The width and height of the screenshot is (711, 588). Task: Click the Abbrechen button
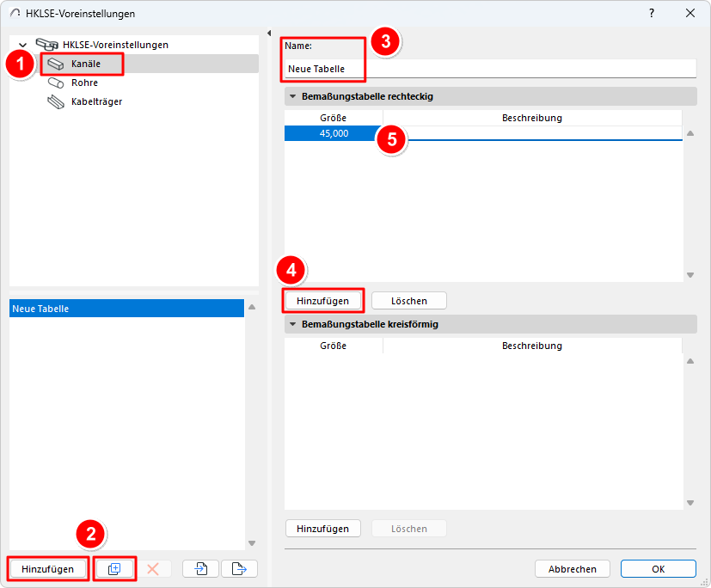pyautogui.click(x=573, y=568)
